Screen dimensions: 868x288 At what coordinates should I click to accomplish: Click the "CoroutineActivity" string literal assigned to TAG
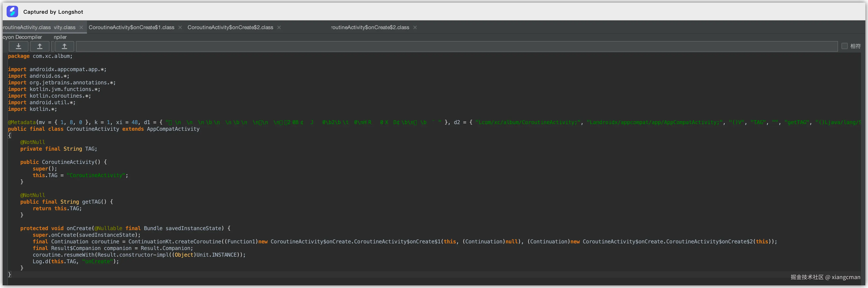[x=96, y=175]
